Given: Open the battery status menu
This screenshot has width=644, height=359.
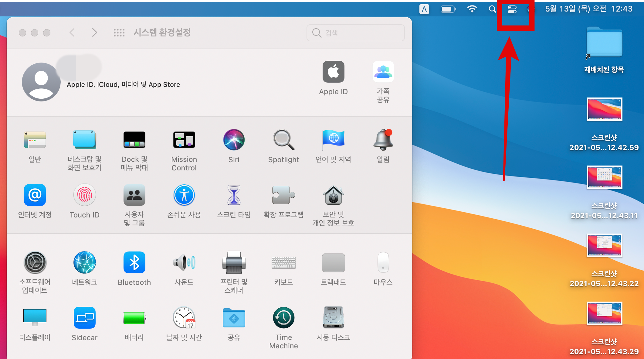Looking at the screenshot, I should pyautogui.click(x=448, y=9).
